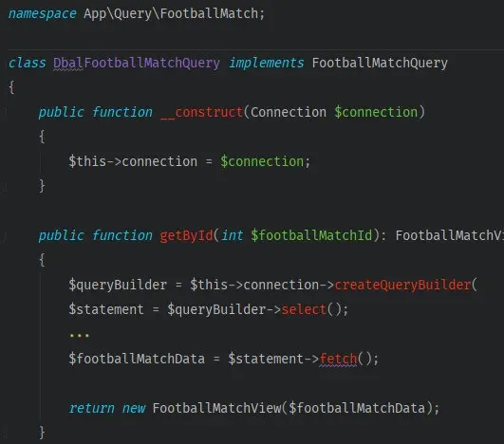Click FootballMatchView return type declaration
Image resolution: width=504 pixels, height=444 pixels.
[x=450, y=235]
